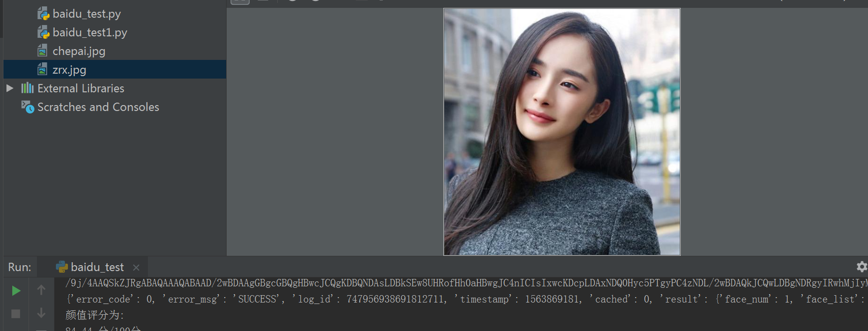Screen dimensions: 868x331
Task: Click the External Libraries tree label
Action: [x=81, y=88]
